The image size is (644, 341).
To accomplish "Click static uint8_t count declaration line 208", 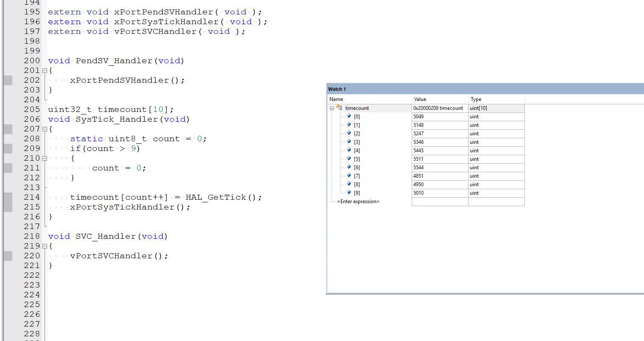I will 139,139.
